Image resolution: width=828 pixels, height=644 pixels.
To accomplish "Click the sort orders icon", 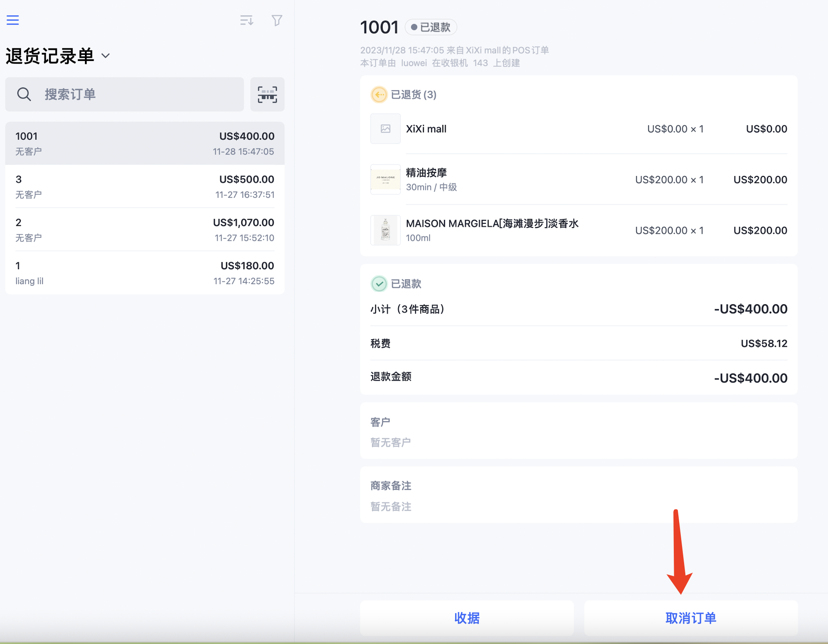I will point(247,20).
